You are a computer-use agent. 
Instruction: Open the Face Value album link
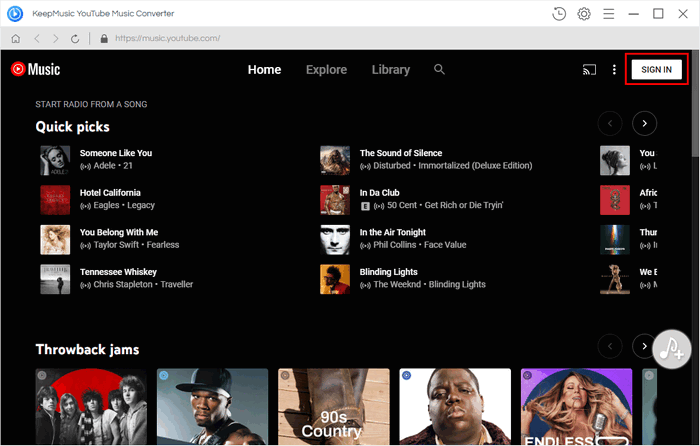[x=445, y=245]
